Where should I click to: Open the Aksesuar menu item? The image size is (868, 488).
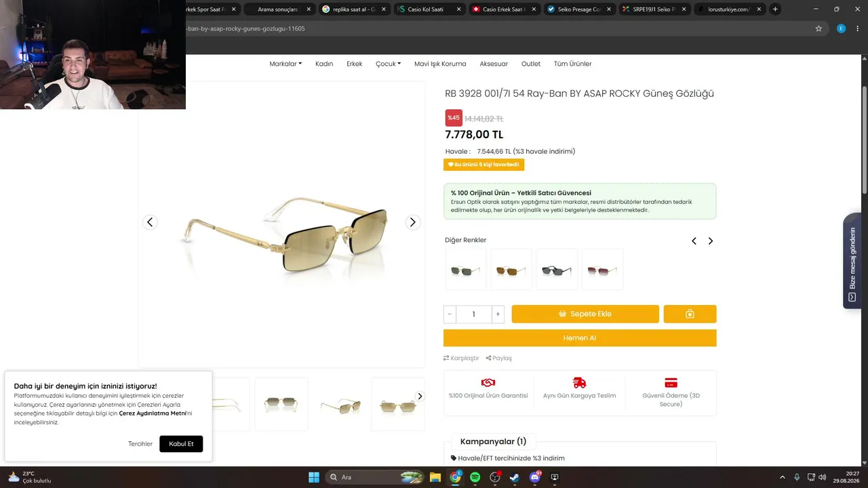(x=494, y=64)
